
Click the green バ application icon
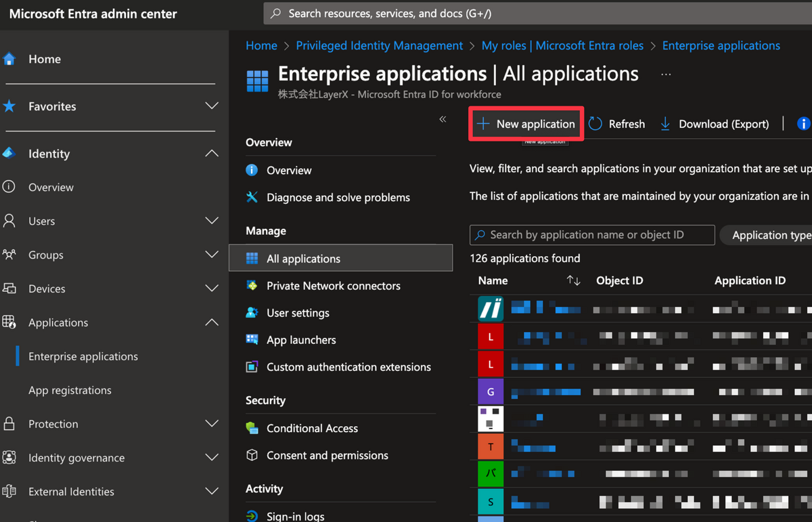coord(491,475)
